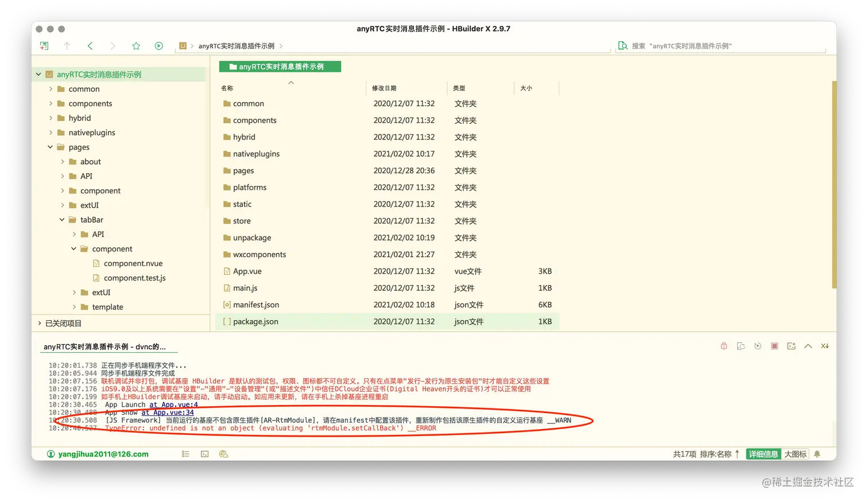Navigate forward with the right chevron
This screenshot has height=502, width=868.
point(113,46)
